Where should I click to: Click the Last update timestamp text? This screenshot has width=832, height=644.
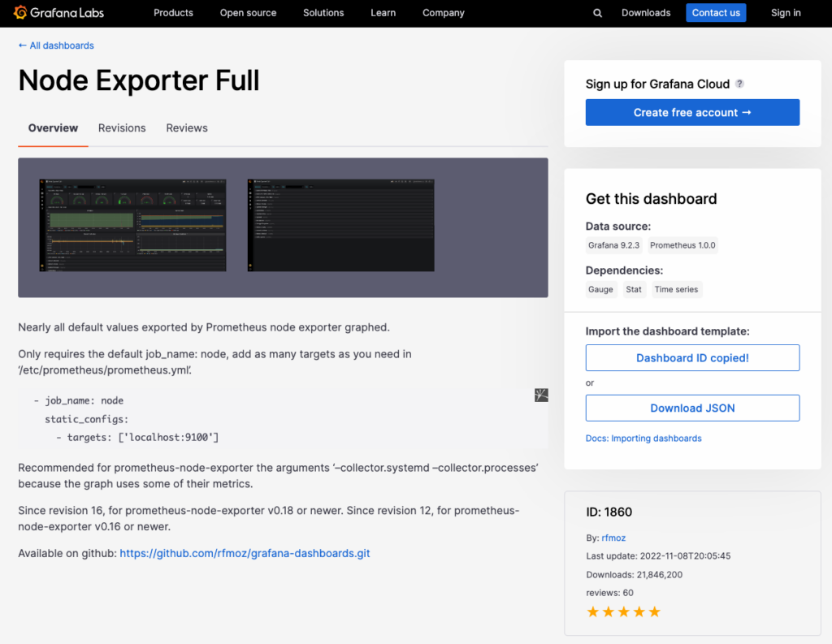pyautogui.click(x=658, y=556)
